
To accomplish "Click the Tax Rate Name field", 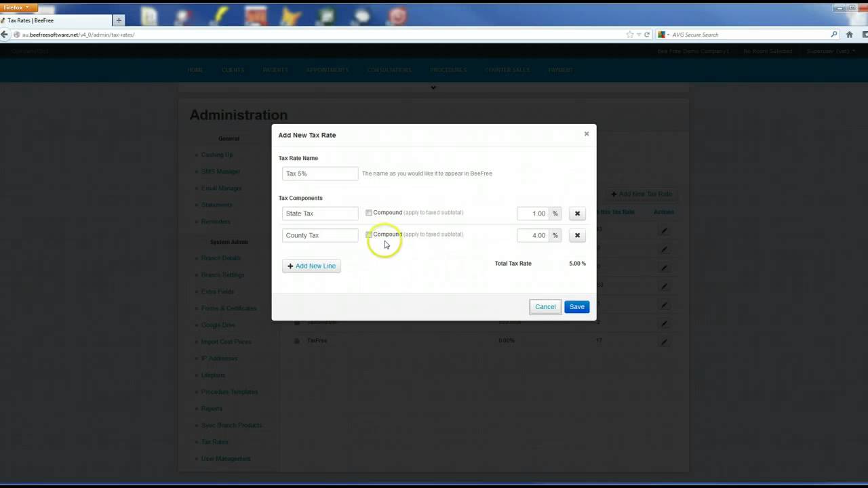I will click(x=320, y=174).
